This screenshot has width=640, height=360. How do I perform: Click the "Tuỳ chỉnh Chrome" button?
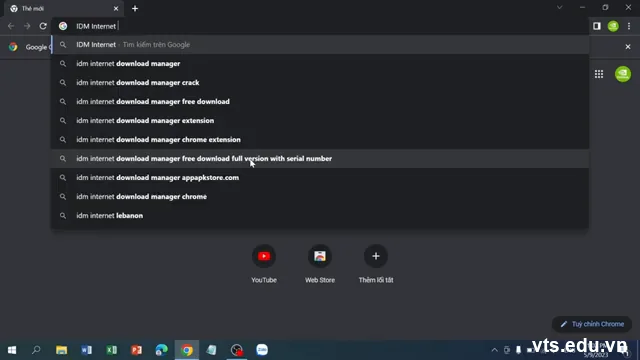tap(592, 324)
